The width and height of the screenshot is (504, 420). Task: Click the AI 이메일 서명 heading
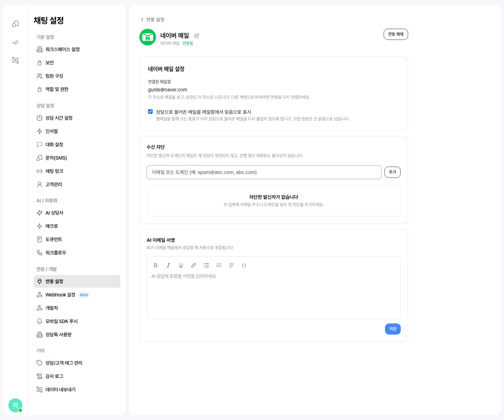[x=161, y=240]
